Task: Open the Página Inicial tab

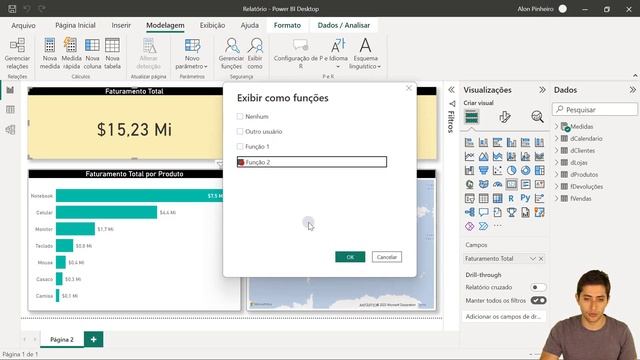Action: (x=76, y=25)
